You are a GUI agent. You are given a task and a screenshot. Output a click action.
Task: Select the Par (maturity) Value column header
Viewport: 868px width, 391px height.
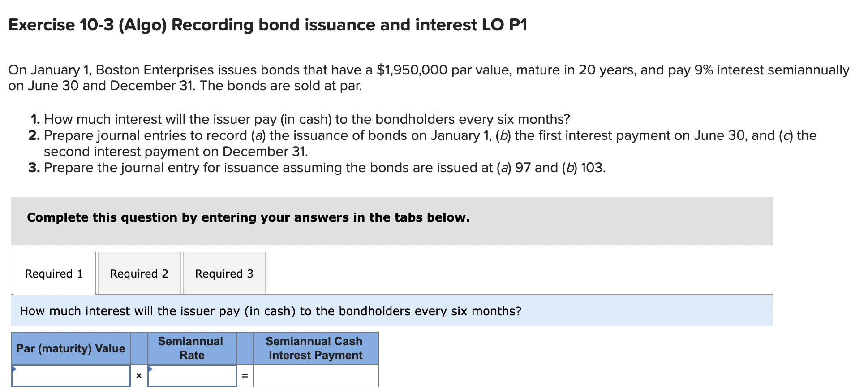click(x=71, y=348)
